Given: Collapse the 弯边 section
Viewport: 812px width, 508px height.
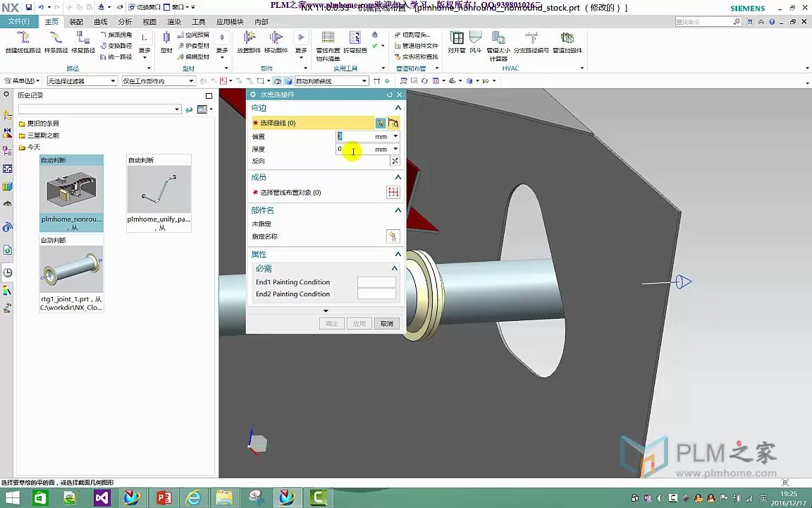Looking at the screenshot, I should point(398,107).
